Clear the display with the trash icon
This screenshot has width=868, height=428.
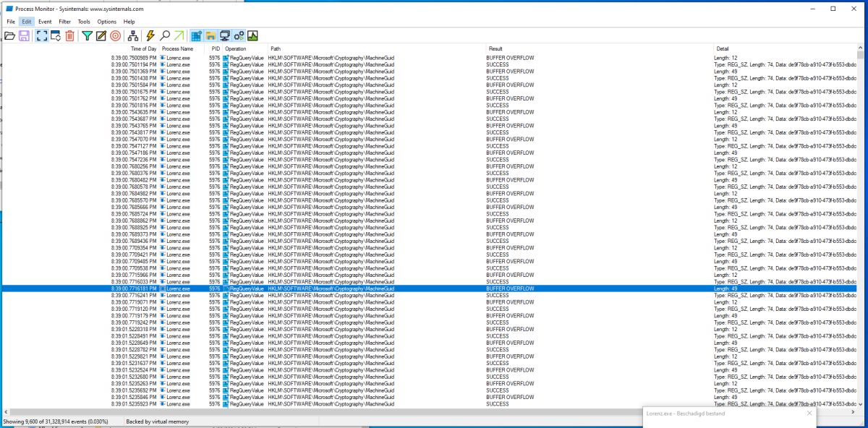coord(69,35)
